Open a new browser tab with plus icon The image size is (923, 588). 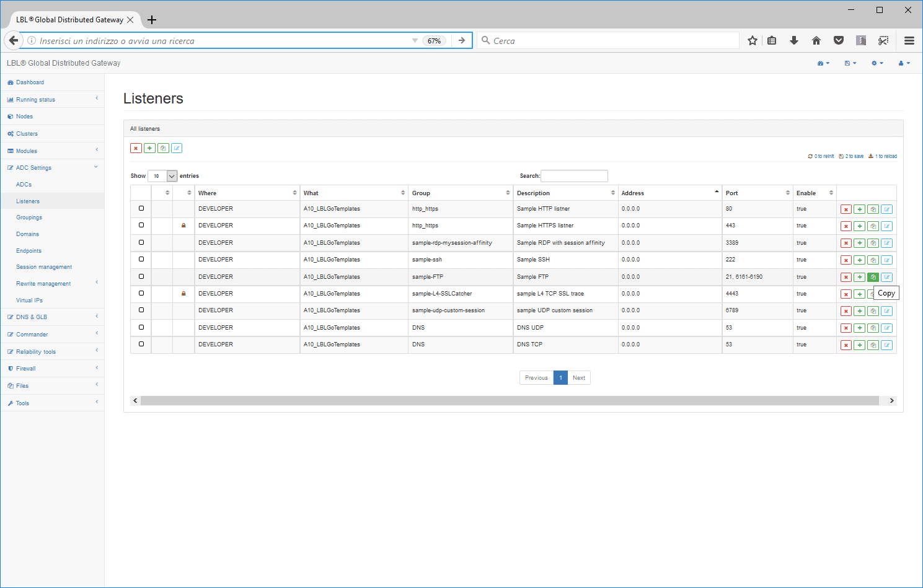(152, 20)
